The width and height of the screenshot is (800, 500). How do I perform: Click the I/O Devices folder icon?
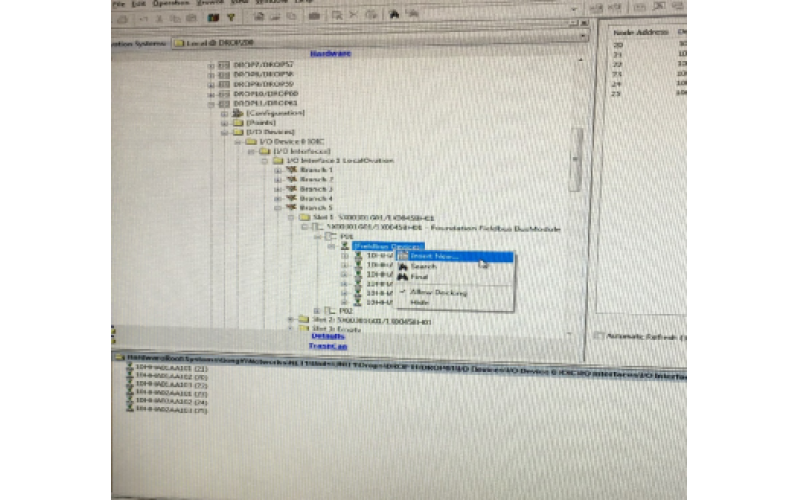tap(237, 131)
